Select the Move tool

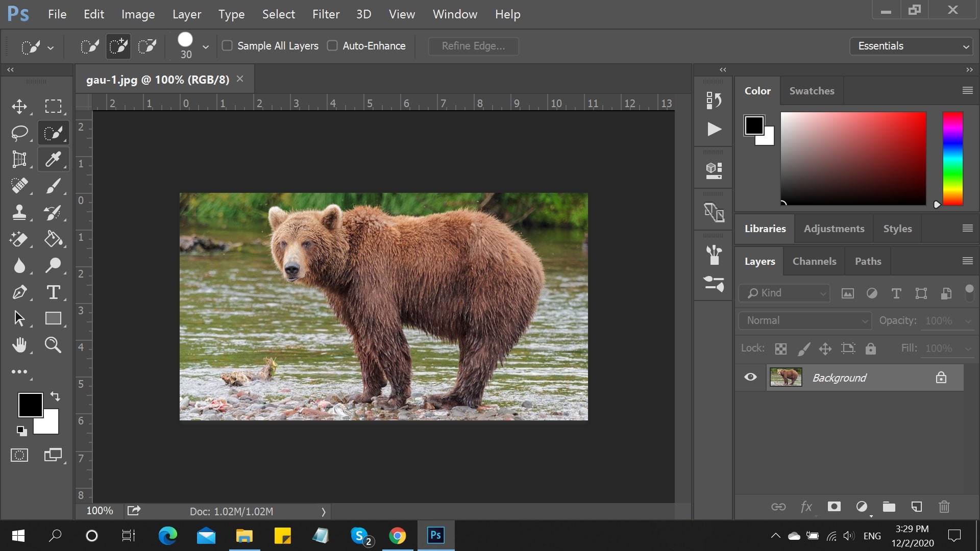click(x=19, y=106)
